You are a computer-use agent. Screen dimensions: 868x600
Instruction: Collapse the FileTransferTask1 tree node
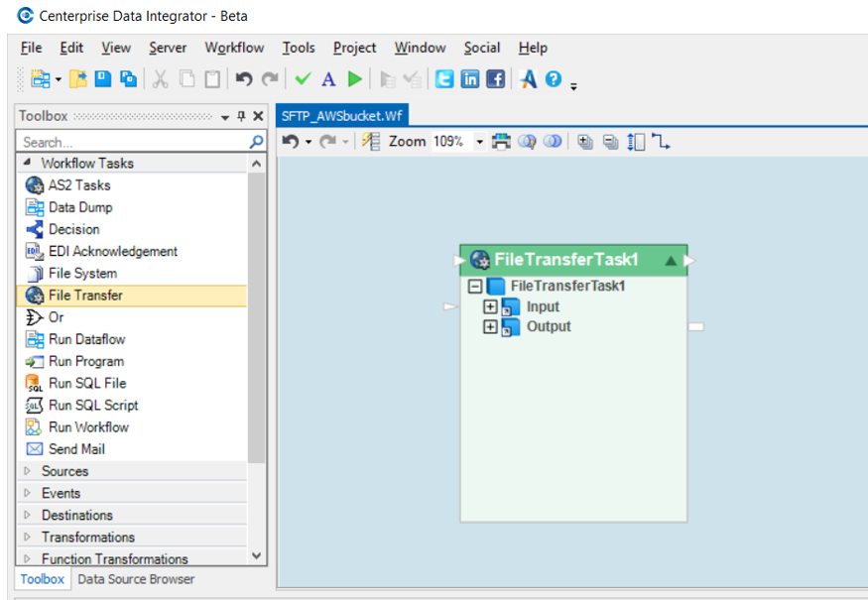pyautogui.click(x=474, y=287)
